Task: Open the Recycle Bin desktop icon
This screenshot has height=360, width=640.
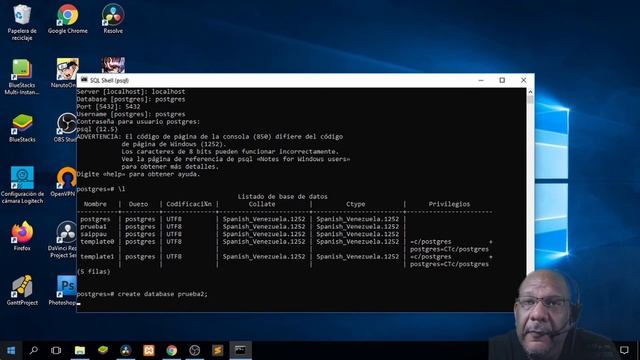Action: (22, 22)
